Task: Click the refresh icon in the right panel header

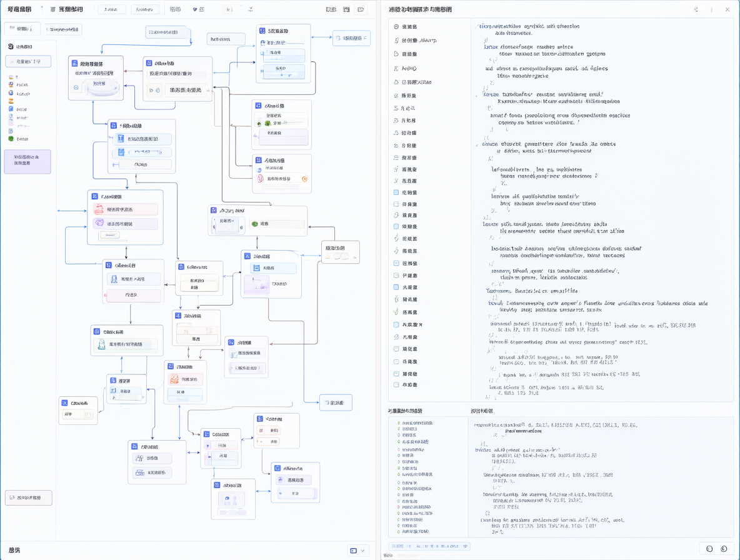Action: pos(696,9)
